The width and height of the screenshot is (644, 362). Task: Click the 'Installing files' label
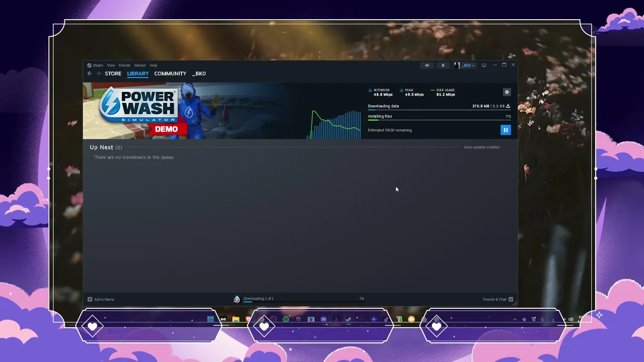(380, 116)
